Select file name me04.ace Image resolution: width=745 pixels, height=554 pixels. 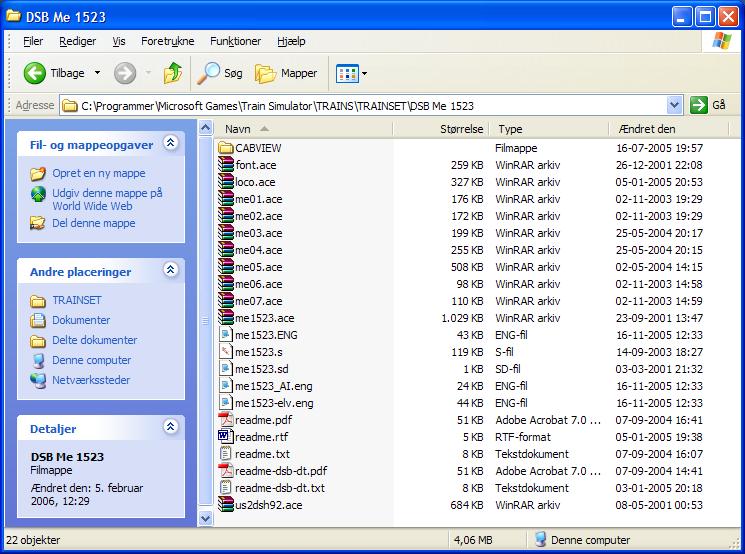tap(258, 250)
